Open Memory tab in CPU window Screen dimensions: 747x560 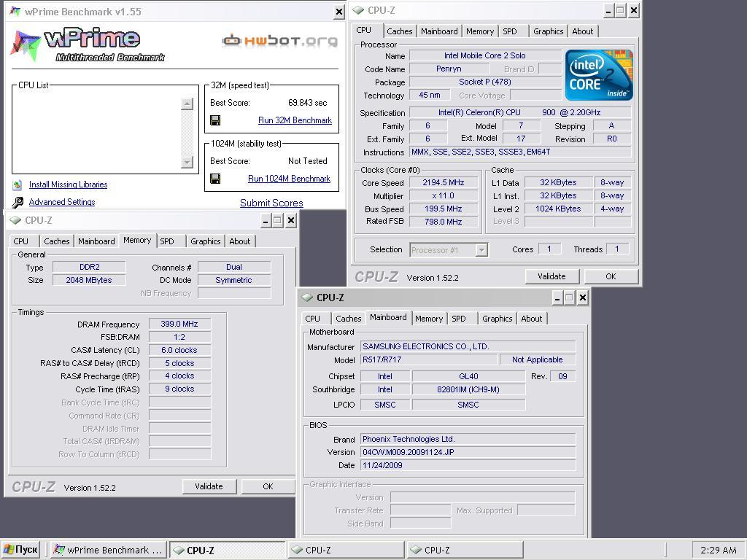(x=480, y=31)
